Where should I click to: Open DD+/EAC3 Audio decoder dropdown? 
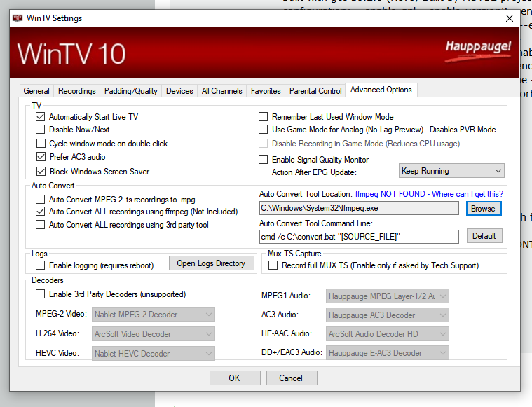(x=388, y=353)
